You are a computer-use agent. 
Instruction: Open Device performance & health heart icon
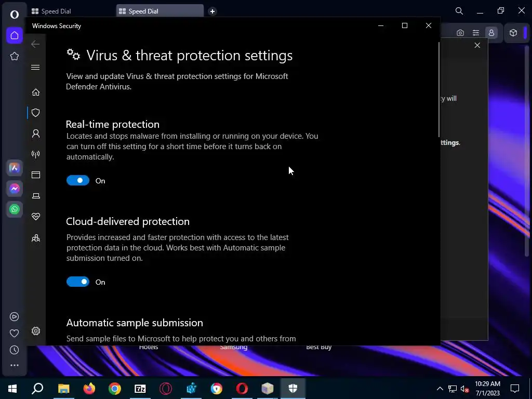tap(36, 217)
